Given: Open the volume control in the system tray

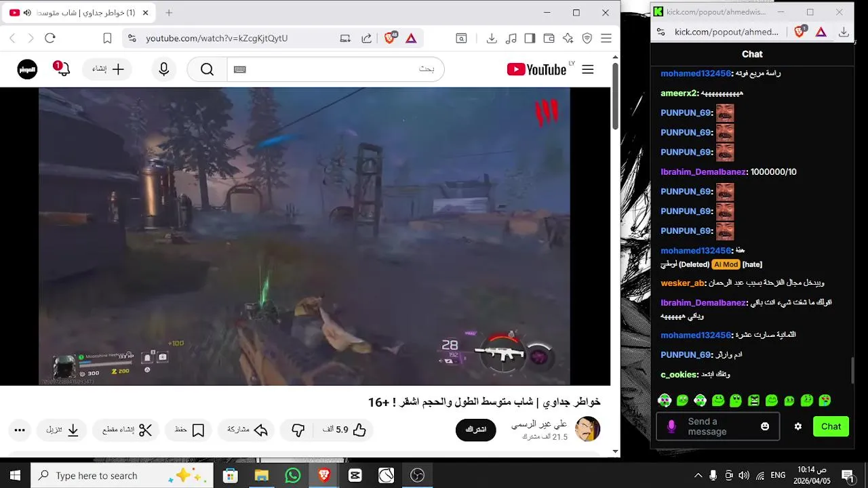Looking at the screenshot, I should (x=744, y=475).
